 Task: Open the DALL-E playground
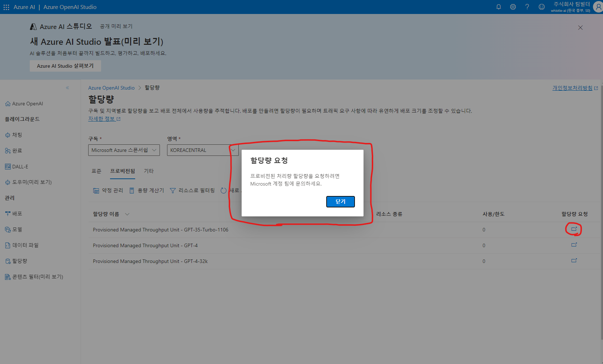pyautogui.click(x=17, y=167)
